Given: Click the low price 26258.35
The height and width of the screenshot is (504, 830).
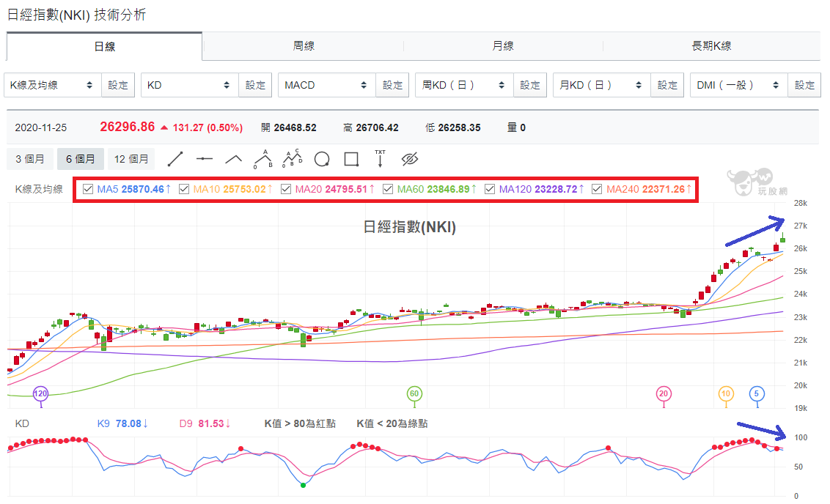Looking at the screenshot, I should click(459, 127).
